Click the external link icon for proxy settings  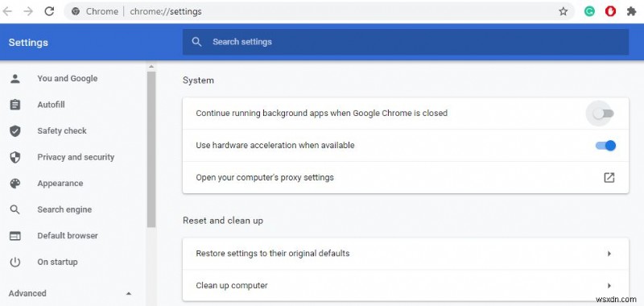click(x=609, y=177)
